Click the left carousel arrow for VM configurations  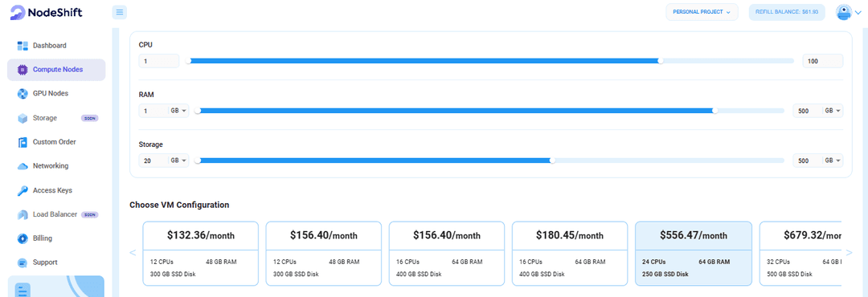(133, 253)
